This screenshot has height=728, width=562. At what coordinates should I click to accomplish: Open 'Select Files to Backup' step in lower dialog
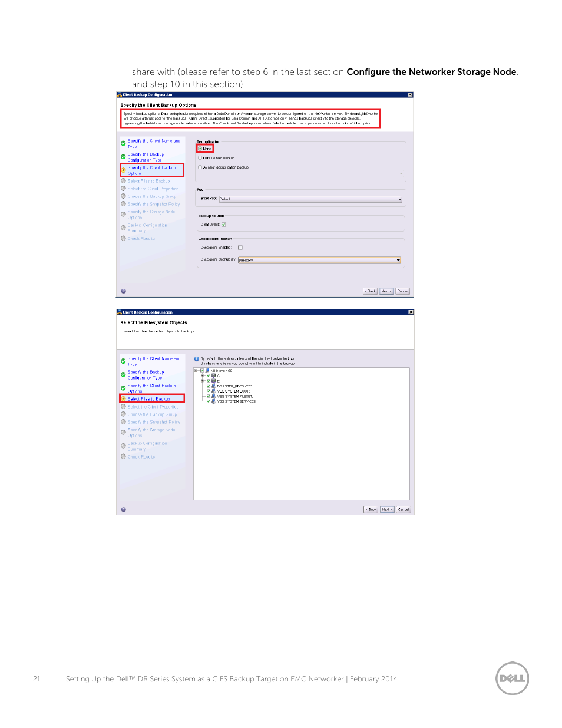tap(148, 399)
